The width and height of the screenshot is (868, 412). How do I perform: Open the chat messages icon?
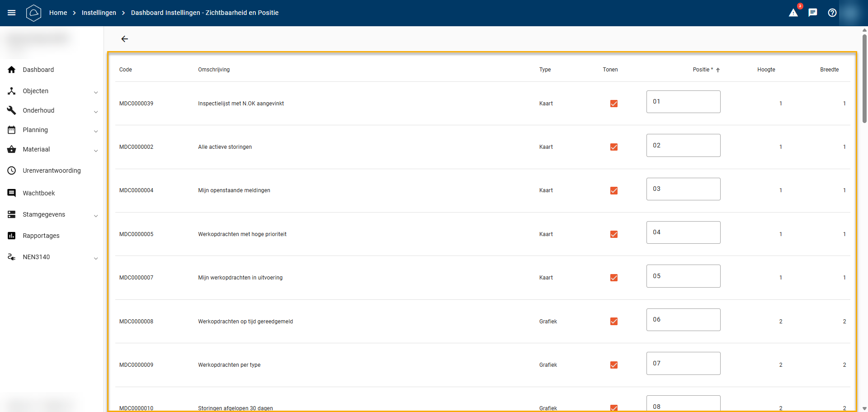813,13
